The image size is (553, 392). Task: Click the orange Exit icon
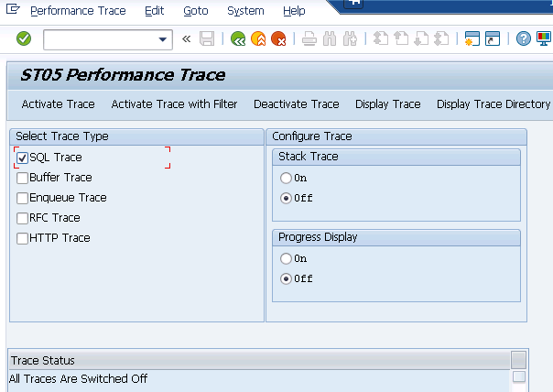[x=258, y=38]
